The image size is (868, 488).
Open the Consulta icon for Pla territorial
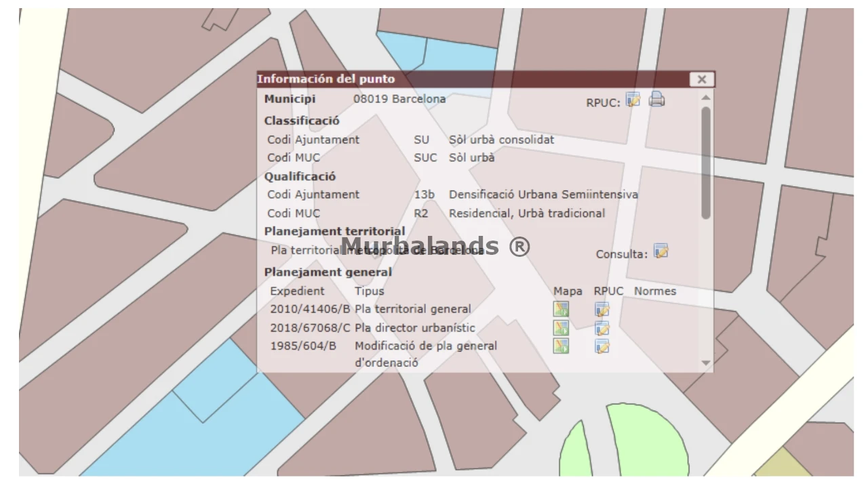point(660,251)
